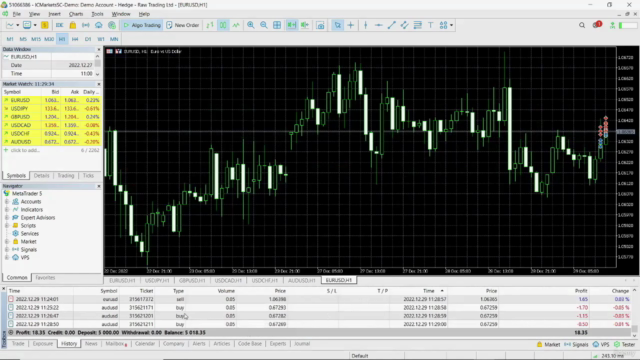The height and width of the screenshot is (360, 640).
Task: Click 'click to add...' symbol row
Action: point(25,150)
